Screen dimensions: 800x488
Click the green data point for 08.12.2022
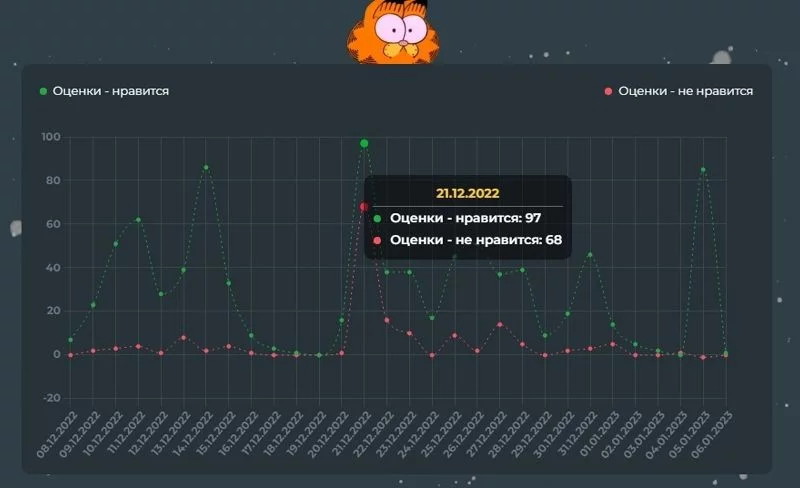pos(70,339)
